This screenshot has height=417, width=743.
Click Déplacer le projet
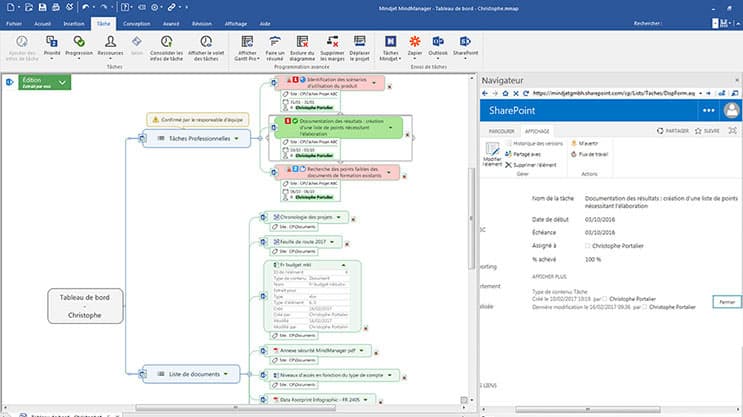pos(360,47)
